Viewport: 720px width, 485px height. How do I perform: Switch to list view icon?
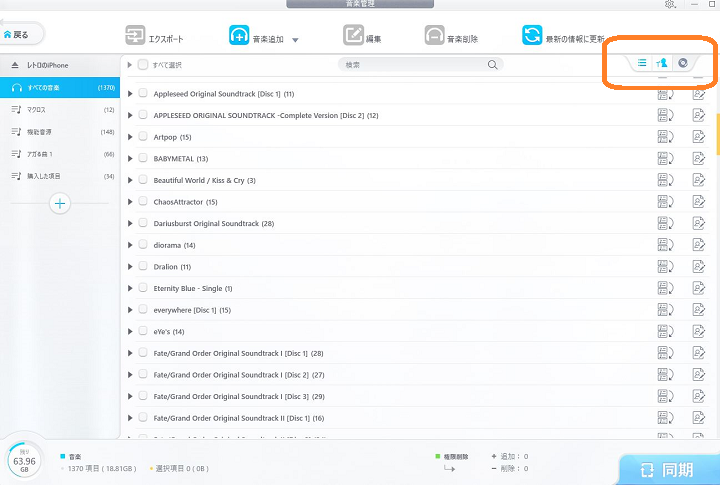(642, 62)
